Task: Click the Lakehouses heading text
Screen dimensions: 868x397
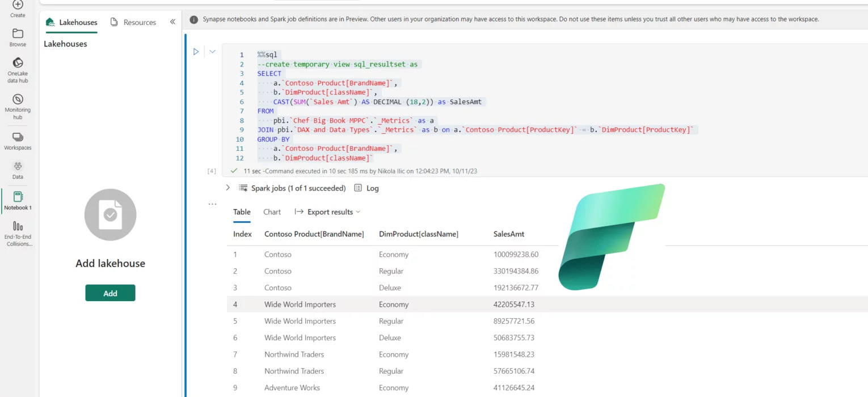Action: (65, 44)
